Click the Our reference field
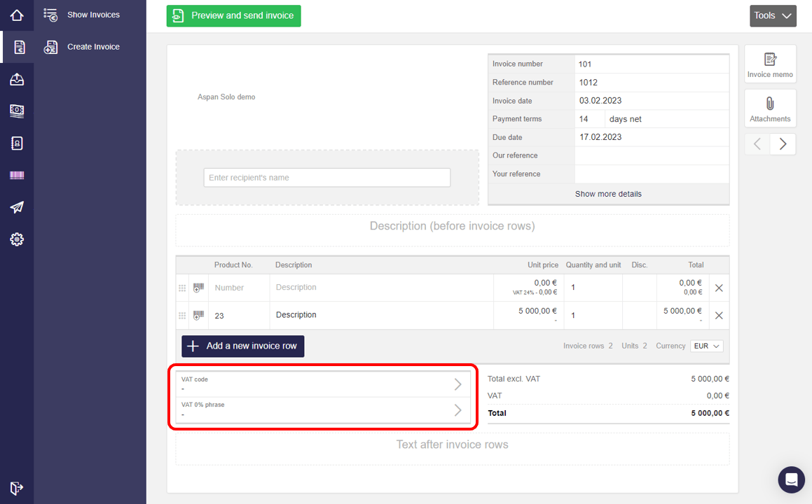Image resolution: width=812 pixels, height=504 pixels. (652, 155)
